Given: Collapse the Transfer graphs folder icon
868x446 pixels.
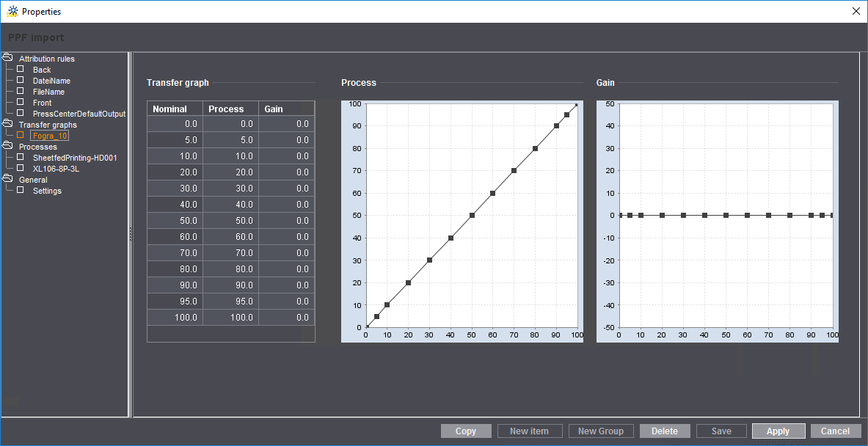Looking at the screenshot, I should pos(8,123).
